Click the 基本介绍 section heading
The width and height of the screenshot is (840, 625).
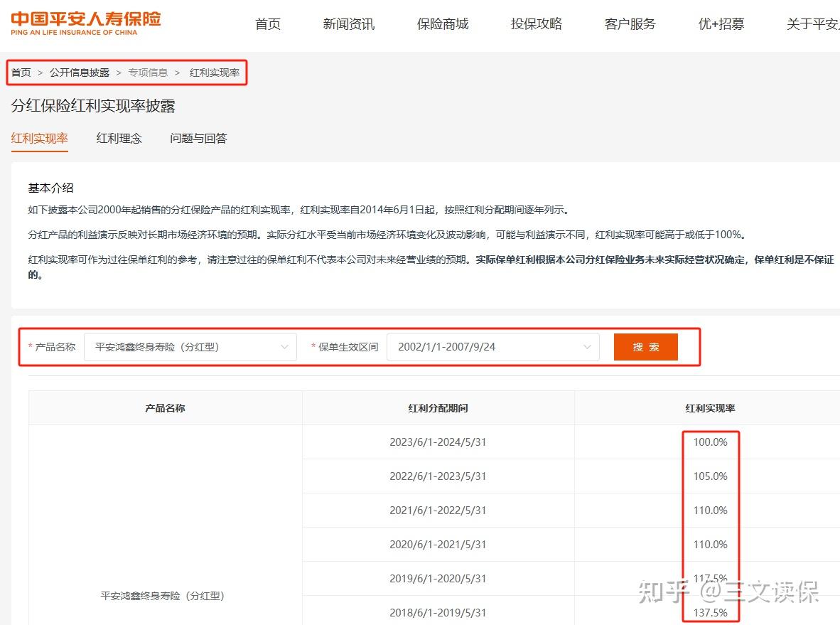coord(50,188)
